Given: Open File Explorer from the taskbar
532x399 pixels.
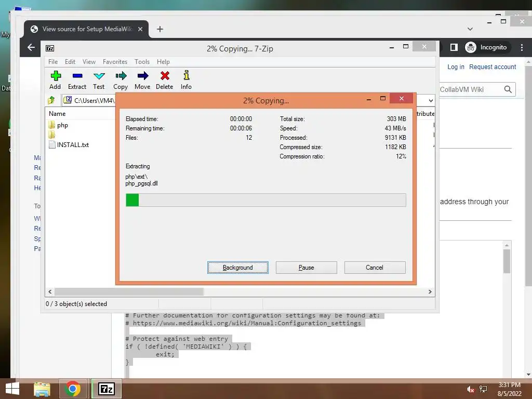Looking at the screenshot, I should point(42,389).
